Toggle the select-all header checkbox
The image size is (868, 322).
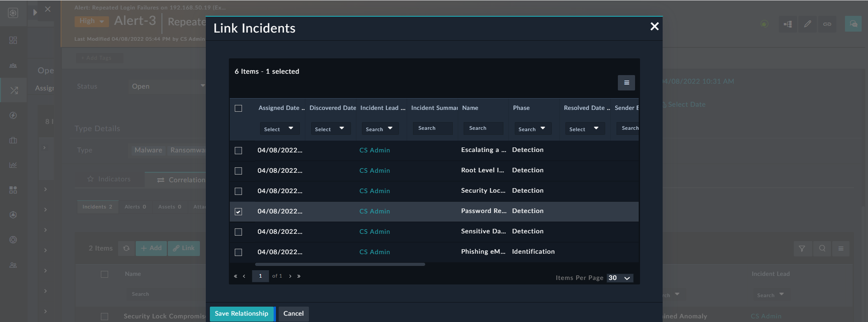(238, 109)
